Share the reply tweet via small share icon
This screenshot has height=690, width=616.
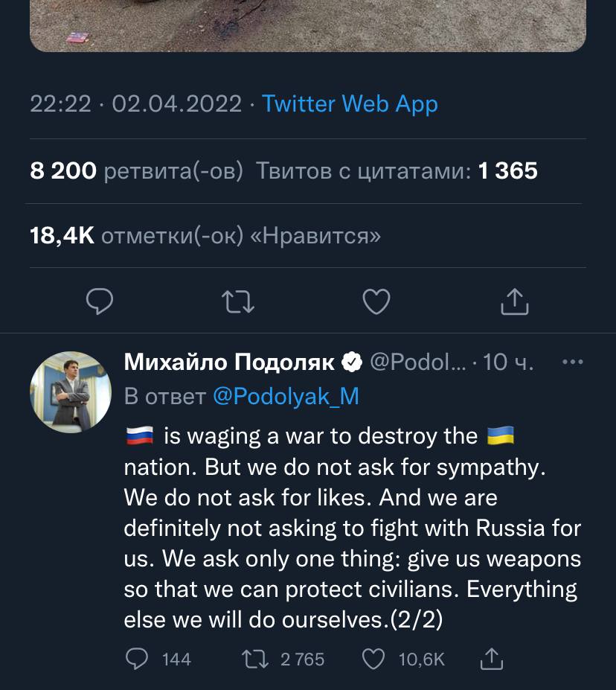coord(492,659)
